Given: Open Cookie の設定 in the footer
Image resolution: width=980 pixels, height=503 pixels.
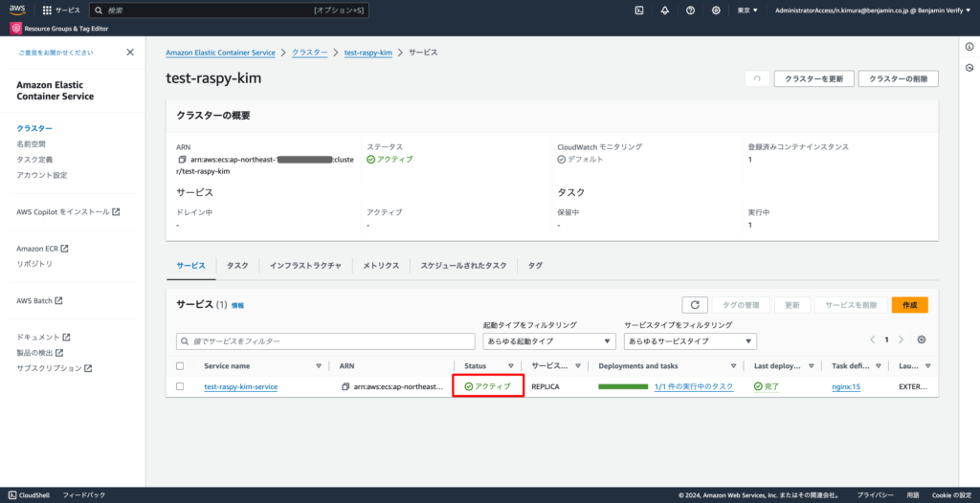Looking at the screenshot, I should pyautogui.click(x=952, y=495).
